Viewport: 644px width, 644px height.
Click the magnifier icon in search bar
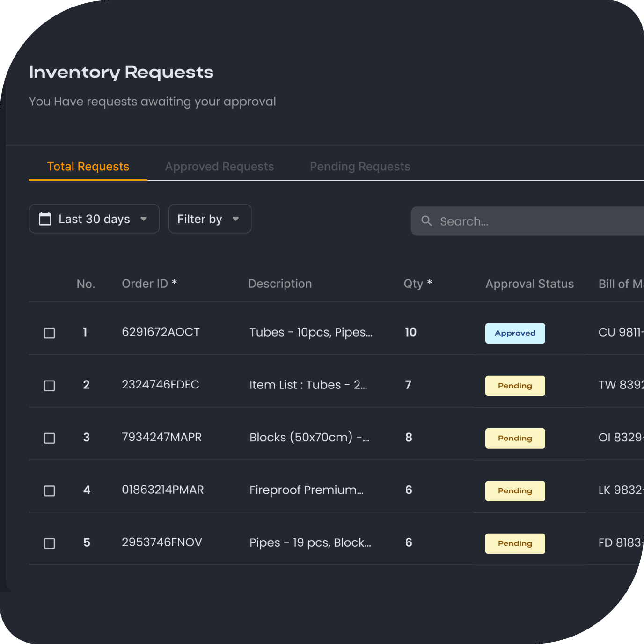coord(426,221)
